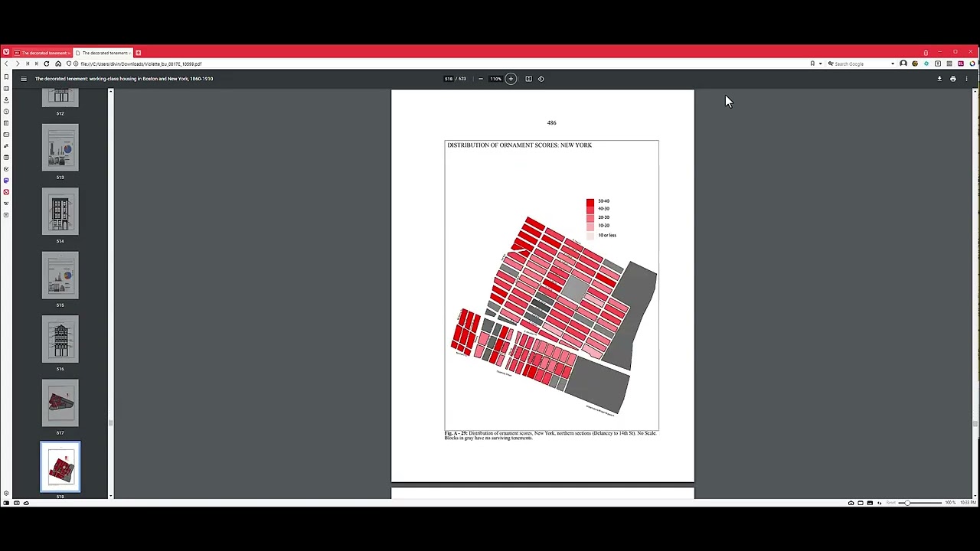Open the Tasks checkmark panel
This screenshot has height=551, width=980.
(6, 168)
